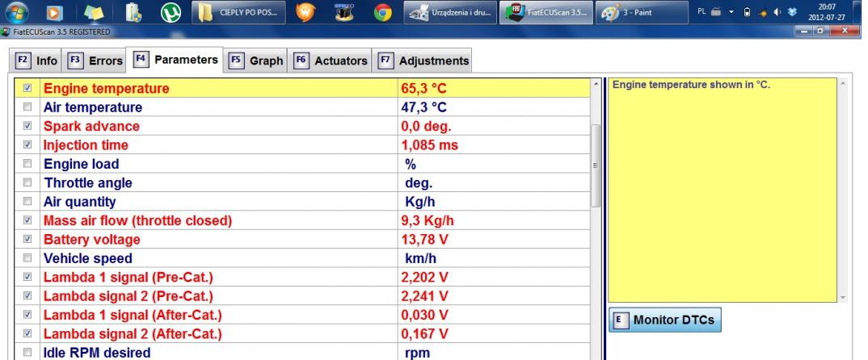Open the Windows Start menu orb
Image resolution: width=868 pixels, height=360 pixels.
[x=17, y=12]
